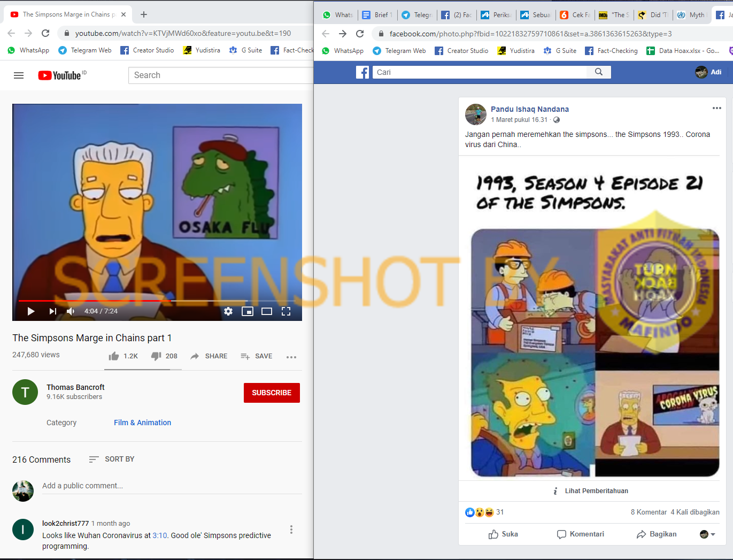Open the video player settings gear
Image resolution: width=733 pixels, height=560 pixels.
point(228,311)
